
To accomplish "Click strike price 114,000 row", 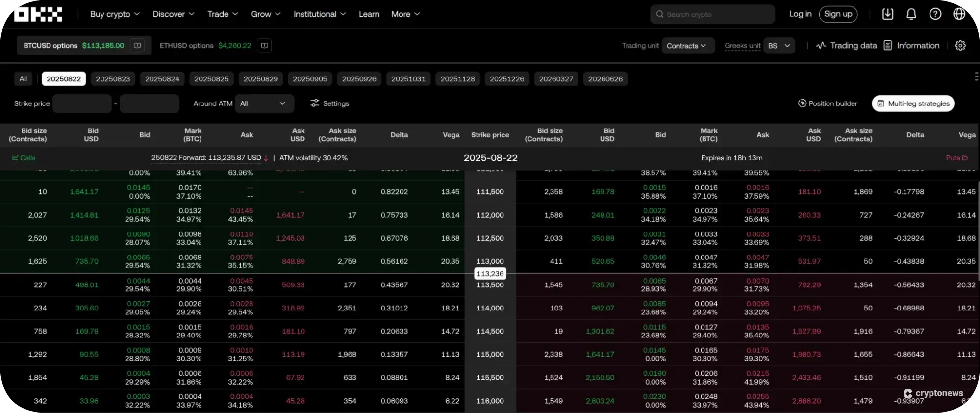I will tap(490, 308).
